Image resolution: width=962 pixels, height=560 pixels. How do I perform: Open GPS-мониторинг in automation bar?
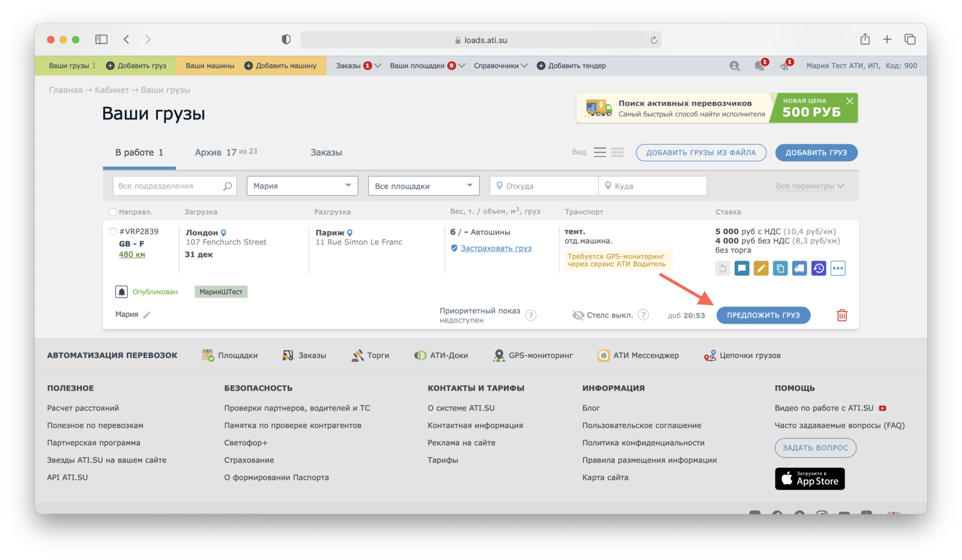pyautogui.click(x=533, y=356)
